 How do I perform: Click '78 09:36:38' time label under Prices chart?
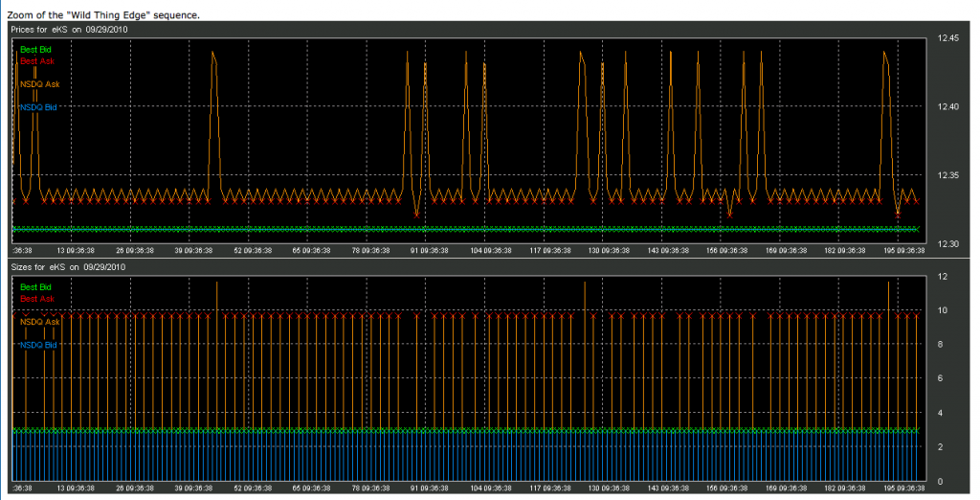[371, 250]
